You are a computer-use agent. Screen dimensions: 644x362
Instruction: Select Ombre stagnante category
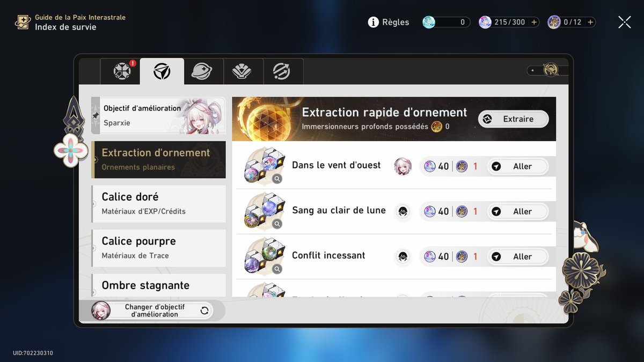coord(158,285)
